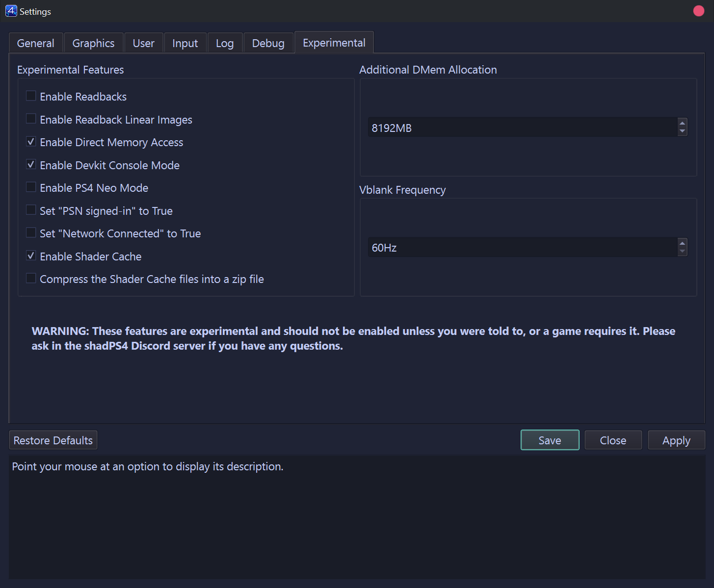Click the shadPS4 app icon in title bar
The height and width of the screenshot is (588, 714).
[11, 11]
